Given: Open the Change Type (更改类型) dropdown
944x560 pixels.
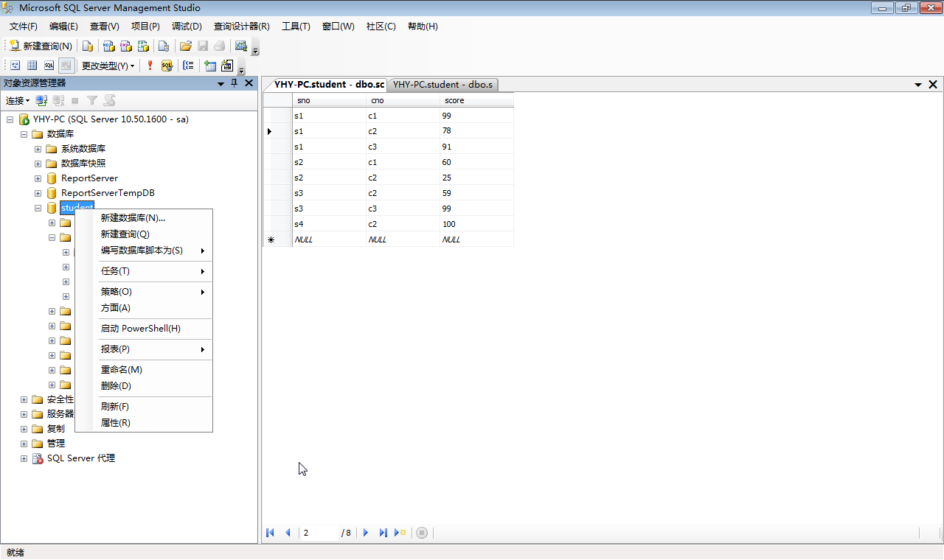Looking at the screenshot, I should pos(108,66).
